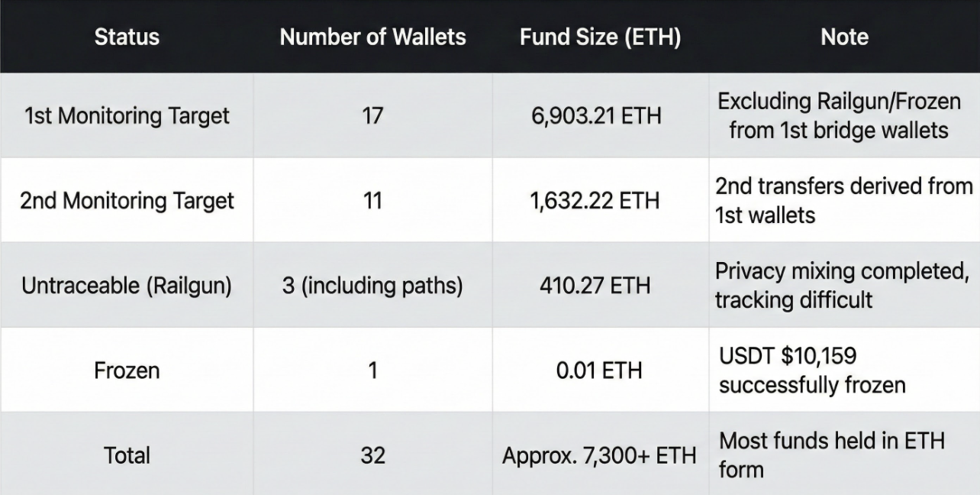Select the 1,632.22 ETH value
Image resolution: width=980 pixels, height=495 pixels.
tap(600, 201)
